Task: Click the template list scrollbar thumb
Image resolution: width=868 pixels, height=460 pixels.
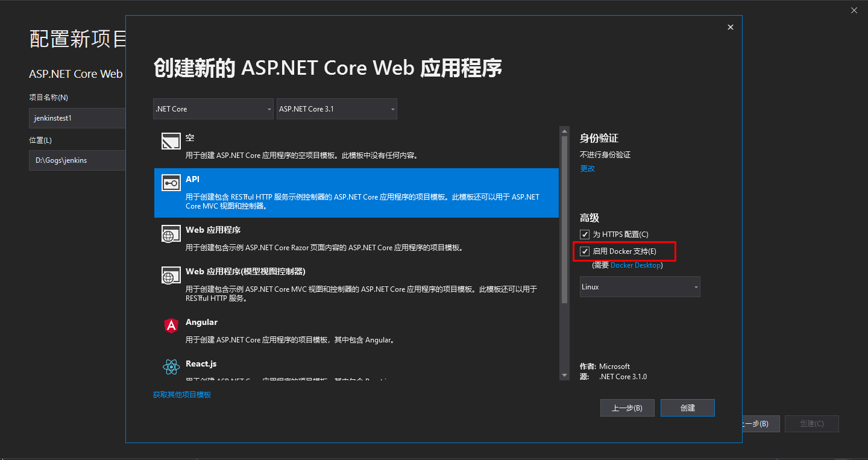Action: 564,219
